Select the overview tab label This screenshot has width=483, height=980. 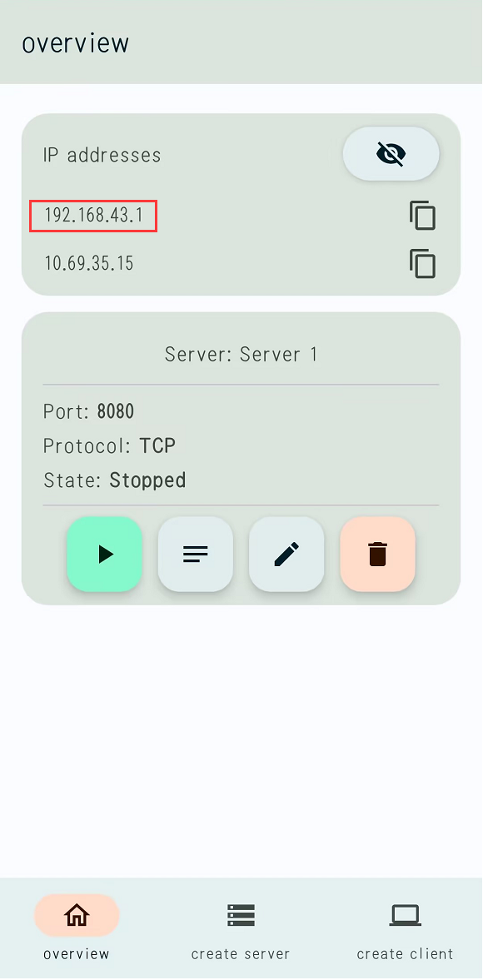click(x=77, y=954)
